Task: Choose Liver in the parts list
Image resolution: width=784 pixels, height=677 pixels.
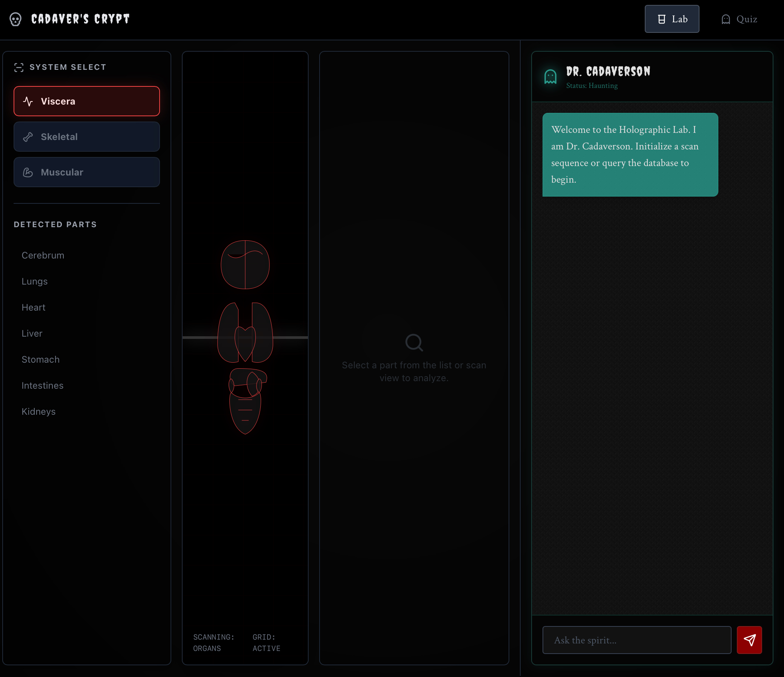Action: click(32, 333)
